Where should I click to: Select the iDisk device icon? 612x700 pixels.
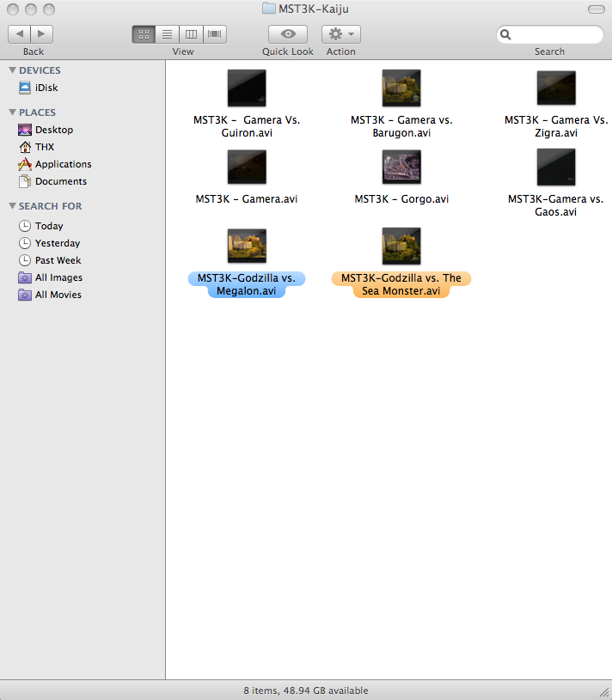[x=25, y=88]
